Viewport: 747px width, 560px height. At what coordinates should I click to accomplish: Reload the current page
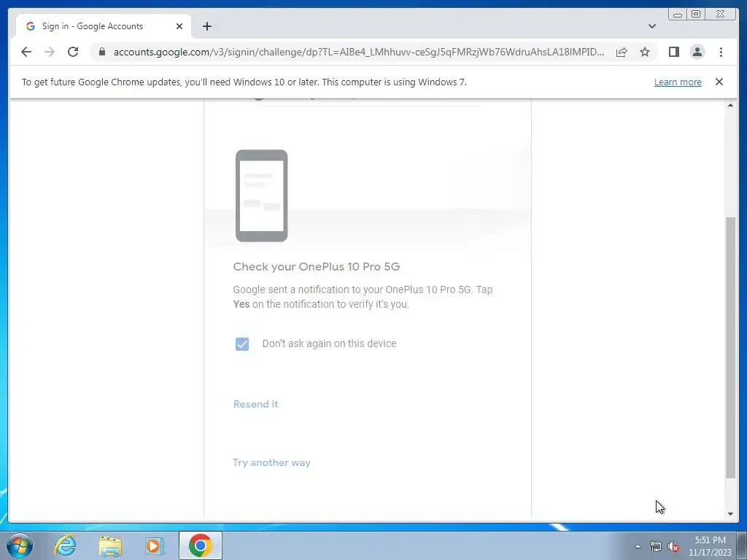tap(73, 52)
